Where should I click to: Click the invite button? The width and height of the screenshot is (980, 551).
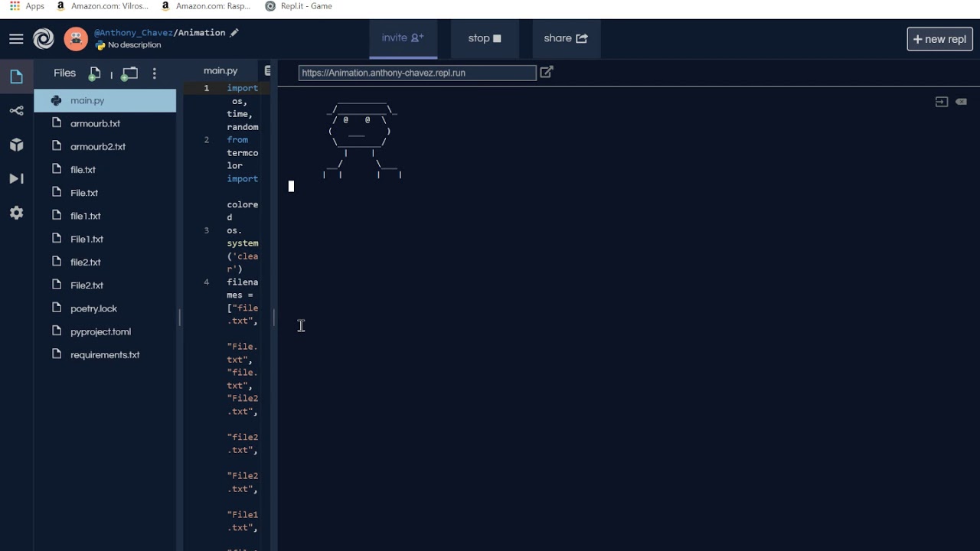(403, 38)
